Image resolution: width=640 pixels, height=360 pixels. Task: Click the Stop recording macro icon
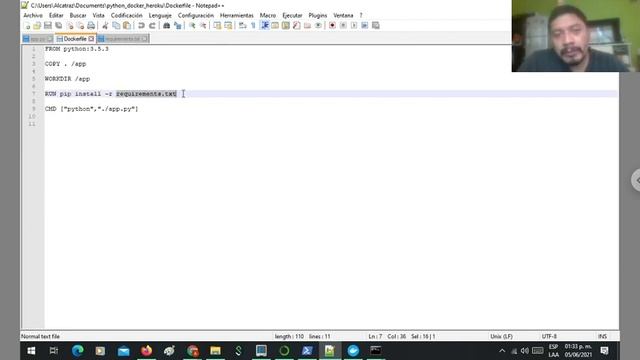343,26
